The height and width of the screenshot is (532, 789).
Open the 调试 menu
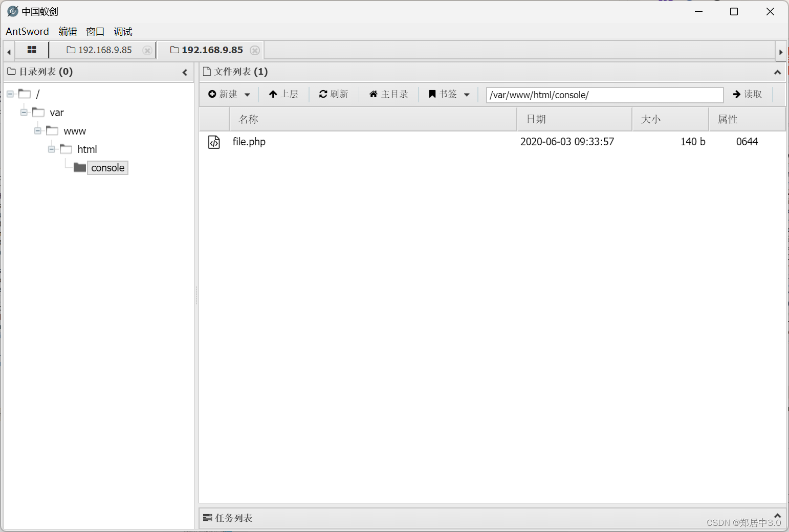coord(123,31)
